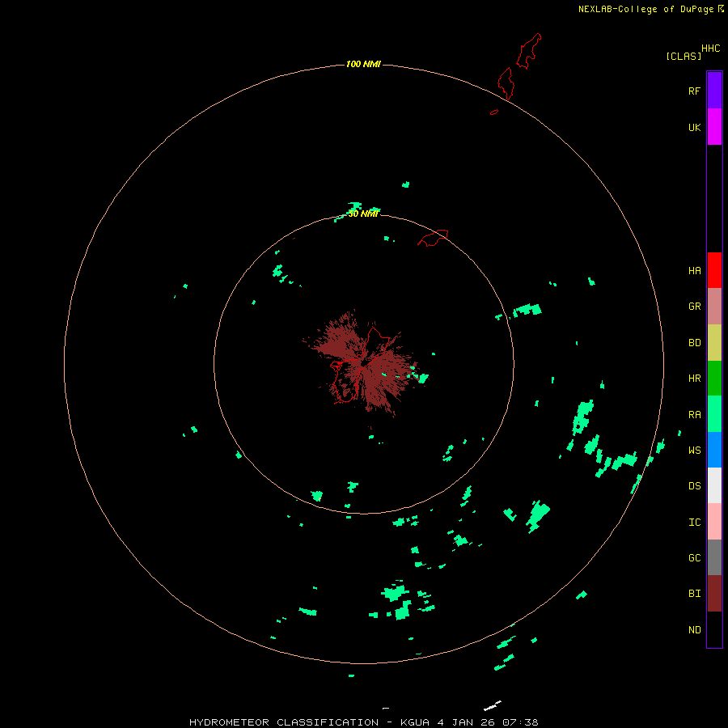Click the BD yellow legend color swatch
The image size is (728, 728).
tap(714, 343)
